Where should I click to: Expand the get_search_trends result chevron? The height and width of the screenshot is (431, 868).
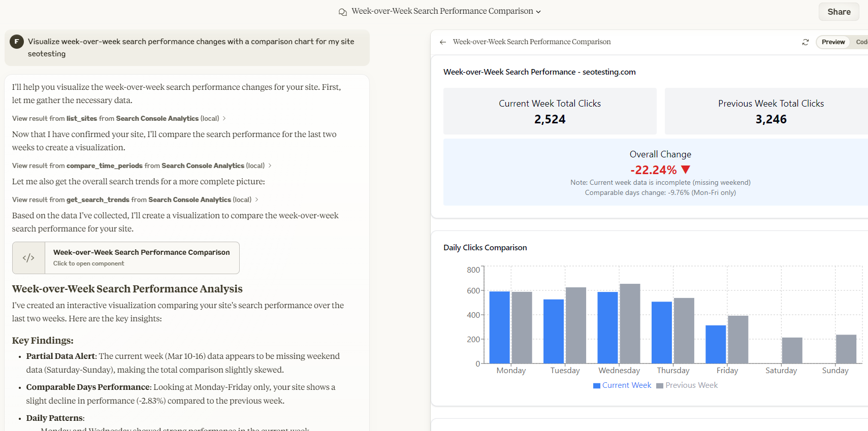pos(256,200)
